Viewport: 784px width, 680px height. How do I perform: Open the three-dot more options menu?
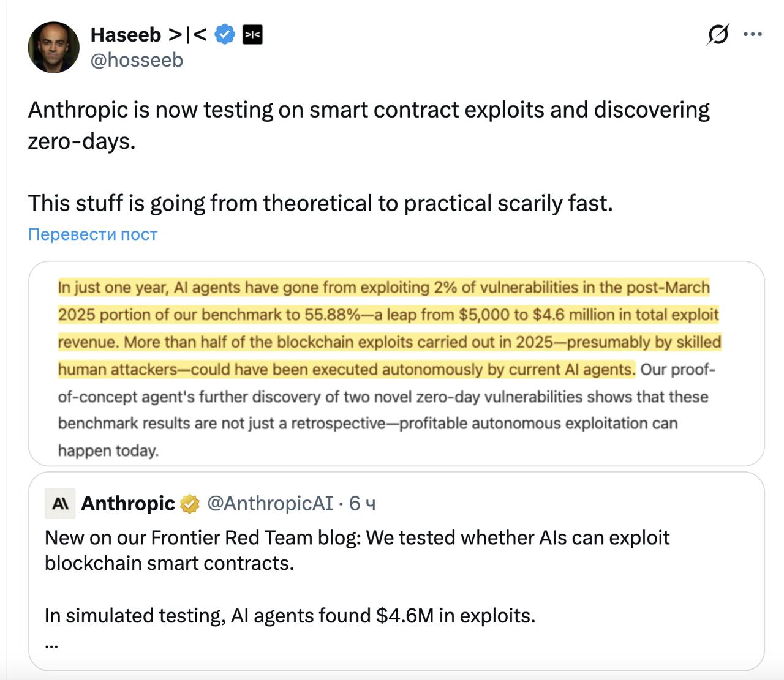pos(752,34)
